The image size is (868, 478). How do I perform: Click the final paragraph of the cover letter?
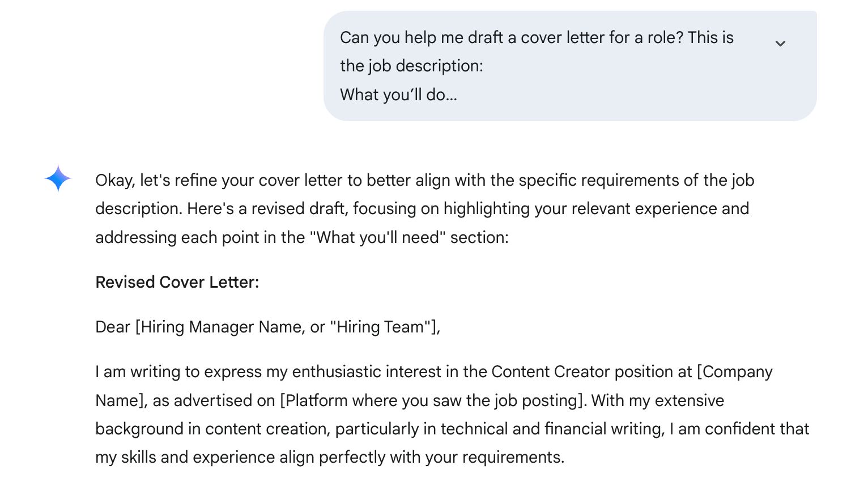click(x=452, y=415)
